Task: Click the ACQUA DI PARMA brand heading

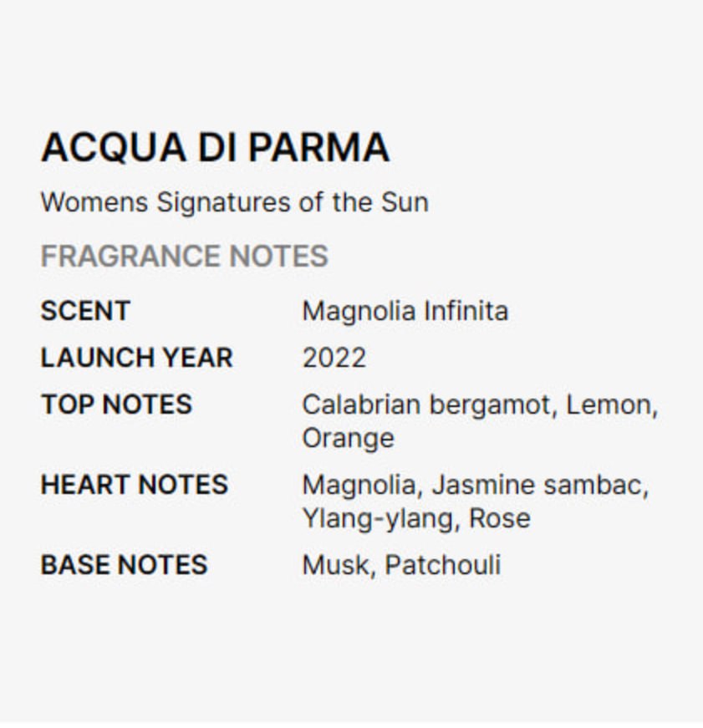Action: click(x=215, y=148)
